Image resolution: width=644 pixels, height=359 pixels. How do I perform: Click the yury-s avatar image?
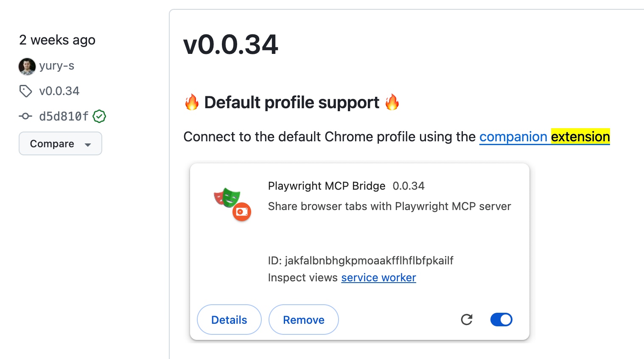point(27,66)
